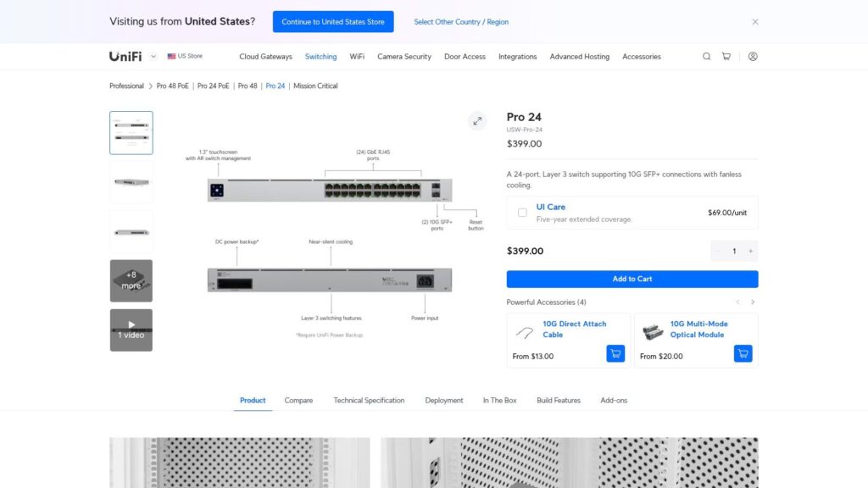The height and width of the screenshot is (488, 868).
Task: Open the +8 more thumbnails
Action: tap(131, 280)
